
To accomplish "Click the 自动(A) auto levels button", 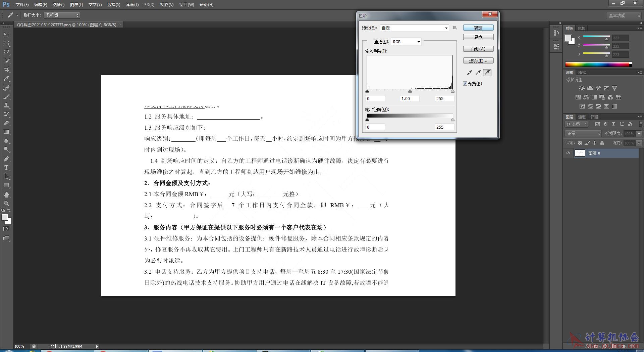I will click(x=478, y=49).
